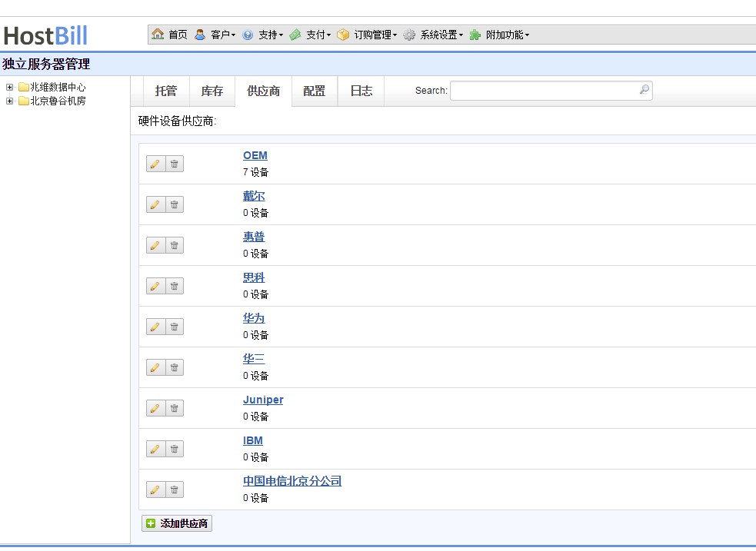Select 兆维数据中心 in the tree
756x551 pixels.
coord(58,87)
